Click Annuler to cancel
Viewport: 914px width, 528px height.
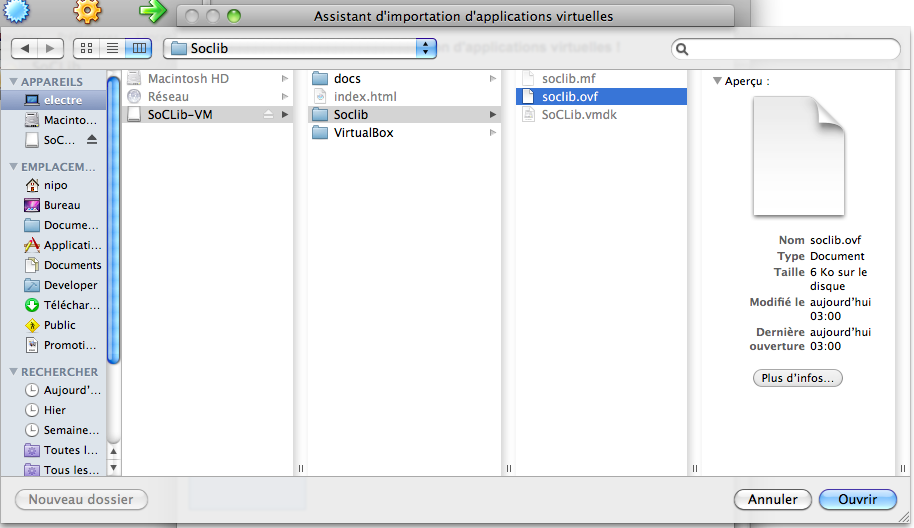coord(772,499)
